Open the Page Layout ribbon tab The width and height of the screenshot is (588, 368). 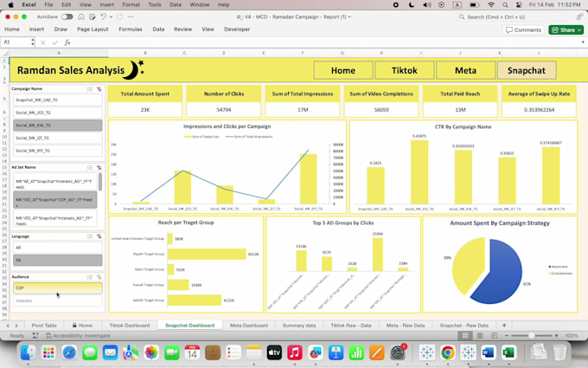pyautogui.click(x=93, y=29)
